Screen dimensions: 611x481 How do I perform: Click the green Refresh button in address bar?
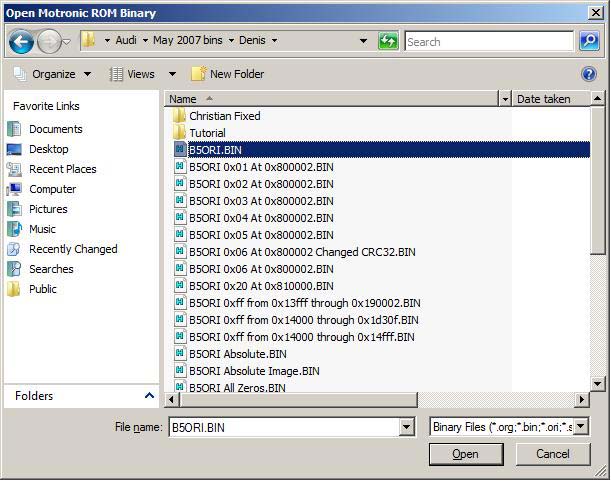point(388,42)
